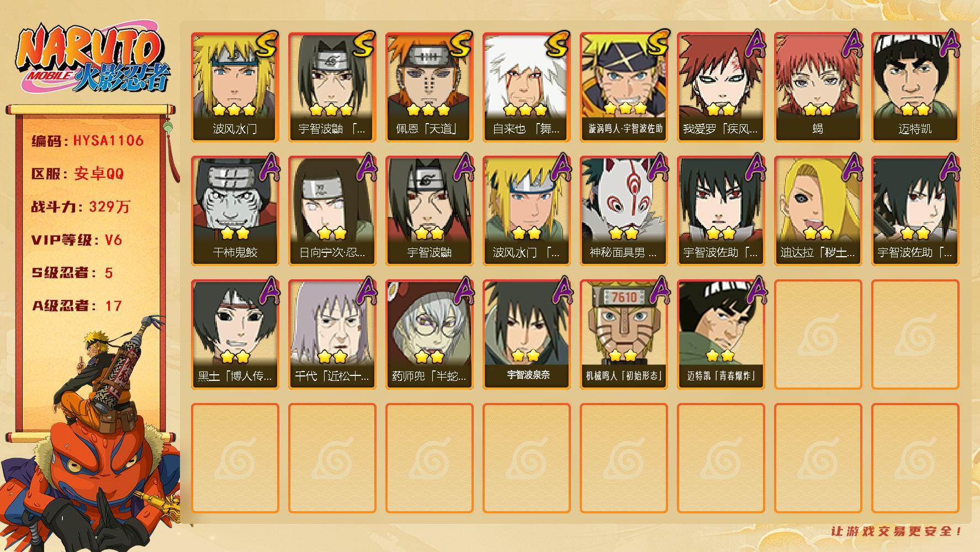
Task: Open the 迈特凯 card in first row
Action: point(915,87)
